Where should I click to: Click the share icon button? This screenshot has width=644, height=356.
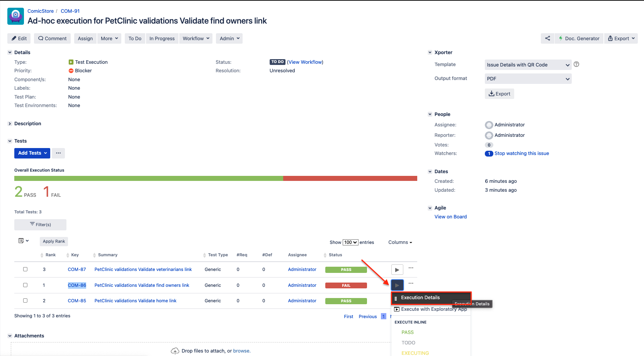pos(547,38)
